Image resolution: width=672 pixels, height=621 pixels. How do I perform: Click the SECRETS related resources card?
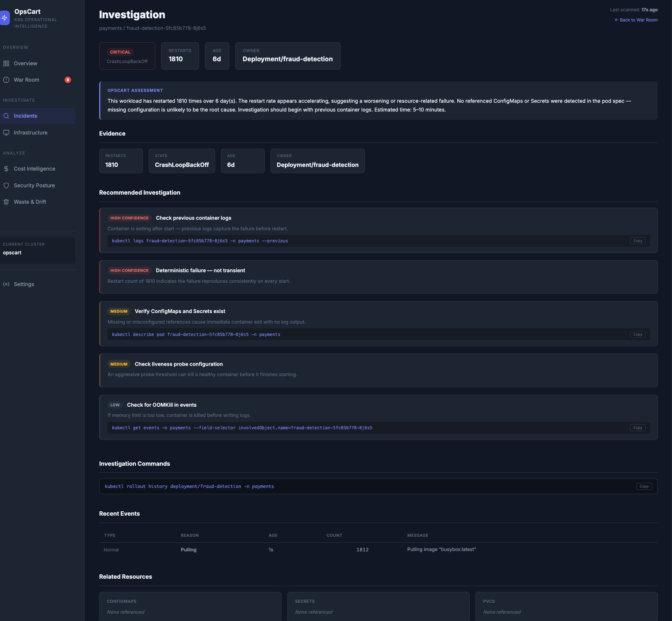coord(378,607)
